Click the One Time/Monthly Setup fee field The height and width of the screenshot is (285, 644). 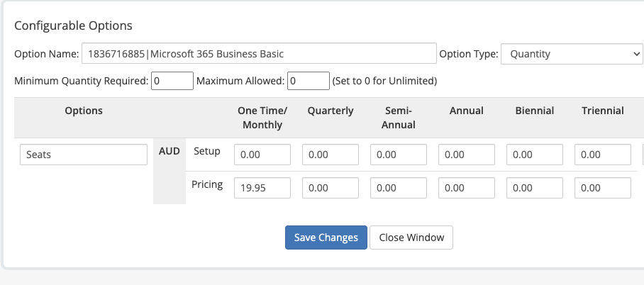(262, 155)
